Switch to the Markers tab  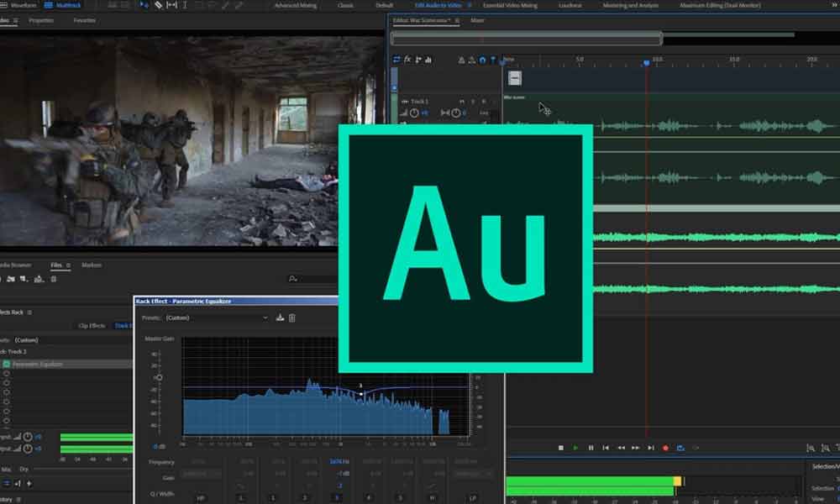92,265
